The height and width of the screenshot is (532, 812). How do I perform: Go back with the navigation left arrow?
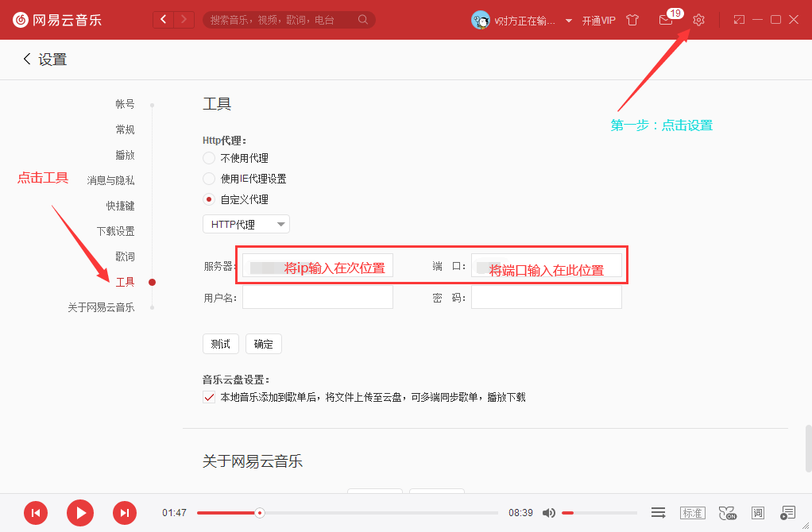coord(163,20)
